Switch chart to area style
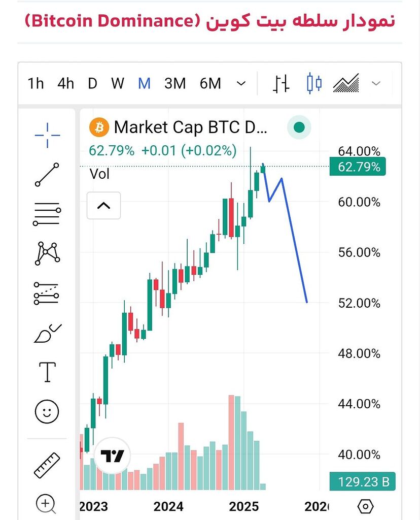 pyautogui.click(x=346, y=83)
